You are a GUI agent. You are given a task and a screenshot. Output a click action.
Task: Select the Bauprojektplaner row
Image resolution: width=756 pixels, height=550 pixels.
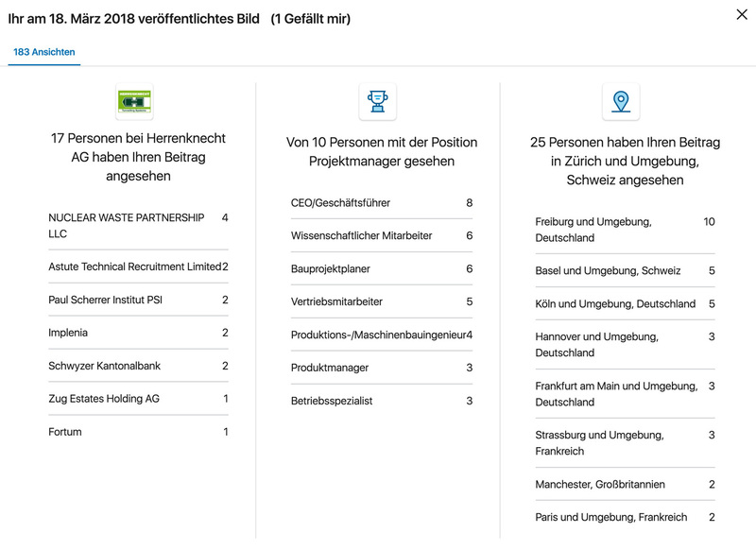(331, 269)
